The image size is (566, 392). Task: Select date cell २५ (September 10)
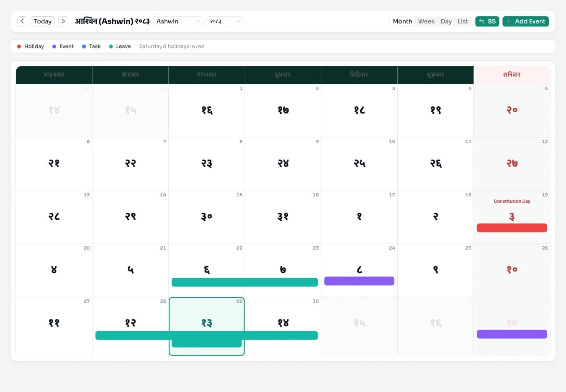(359, 164)
